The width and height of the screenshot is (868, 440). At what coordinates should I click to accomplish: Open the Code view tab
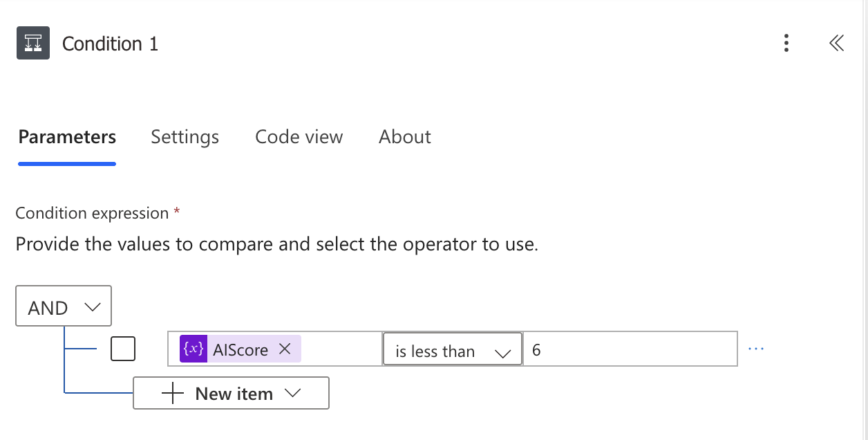click(x=299, y=137)
